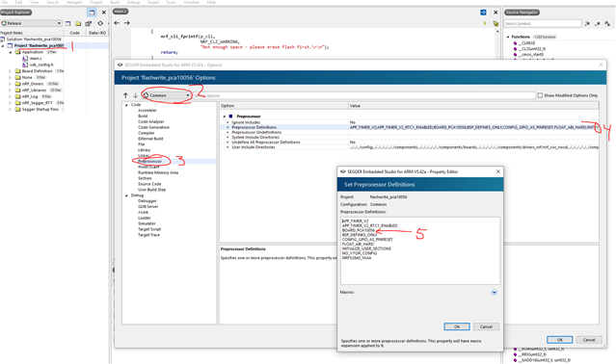The width and height of the screenshot is (616, 364).
Task: Click the circular sync icon in Project Explorer toolbar
Action: 100,23
